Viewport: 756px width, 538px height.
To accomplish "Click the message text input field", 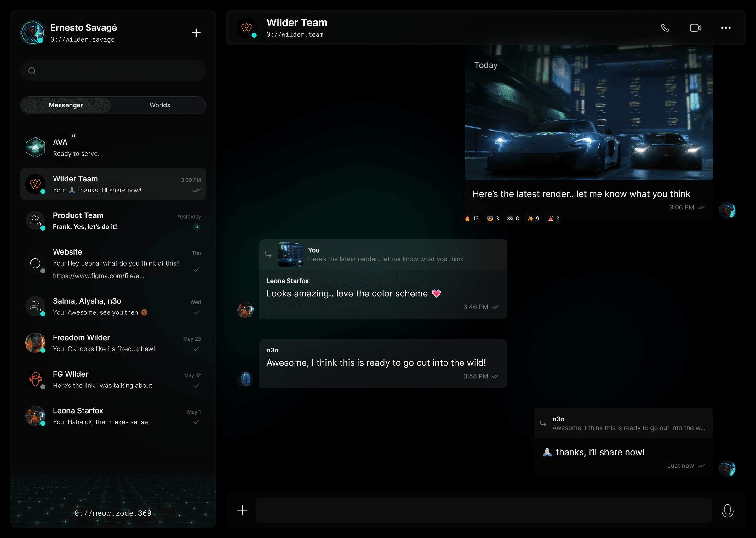I will 483,511.
